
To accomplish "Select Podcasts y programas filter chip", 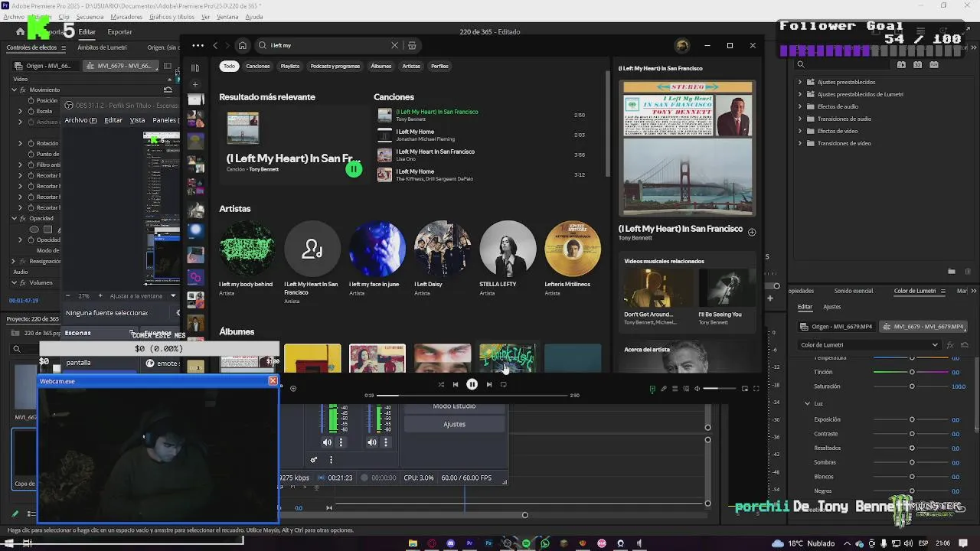I will click(x=335, y=66).
